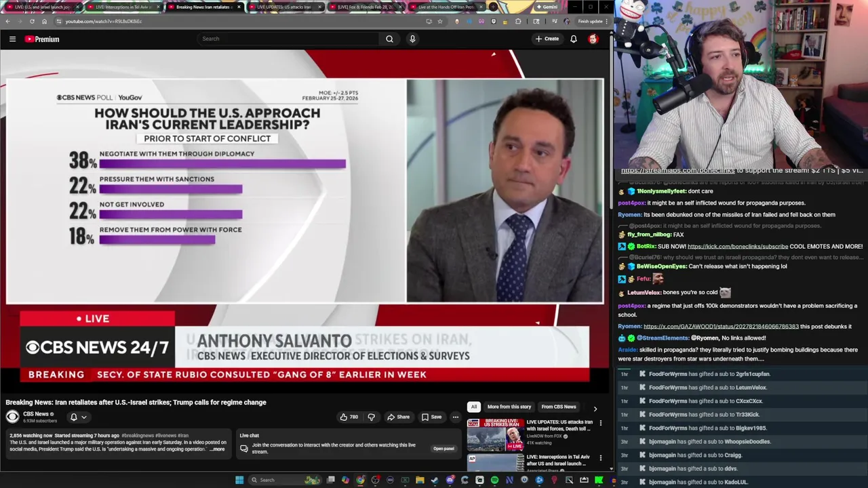Open Chrome from the taskbar
Viewport: 868px width, 488px height.
(360, 480)
